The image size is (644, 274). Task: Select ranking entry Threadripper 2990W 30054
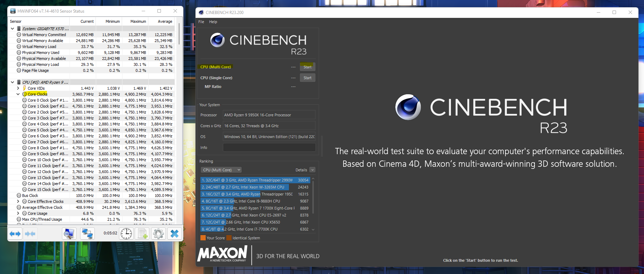pos(255,180)
